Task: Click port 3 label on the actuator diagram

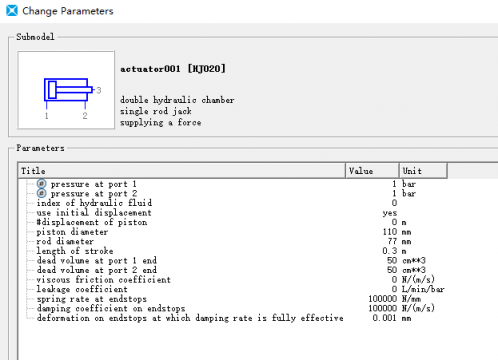Action: tap(99, 90)
